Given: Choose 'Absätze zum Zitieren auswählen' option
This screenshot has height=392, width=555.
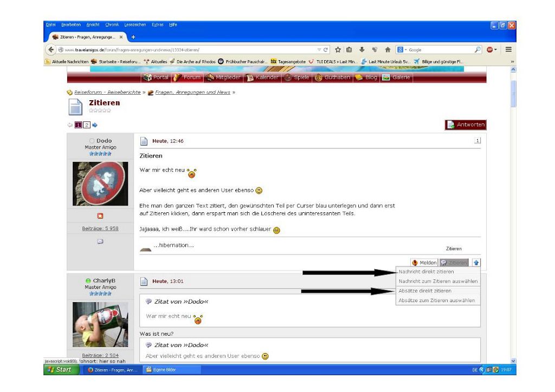Looking at the screenshot, I should 436,300.
